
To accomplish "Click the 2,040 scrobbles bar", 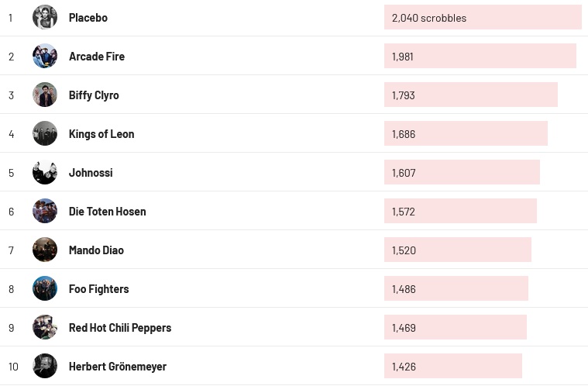I will coord(482,17).
